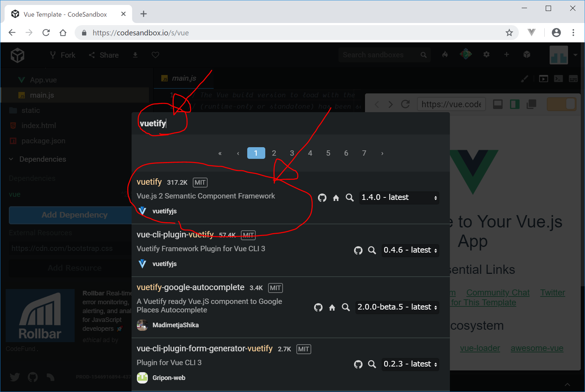Select results page 5

point(328,153)
